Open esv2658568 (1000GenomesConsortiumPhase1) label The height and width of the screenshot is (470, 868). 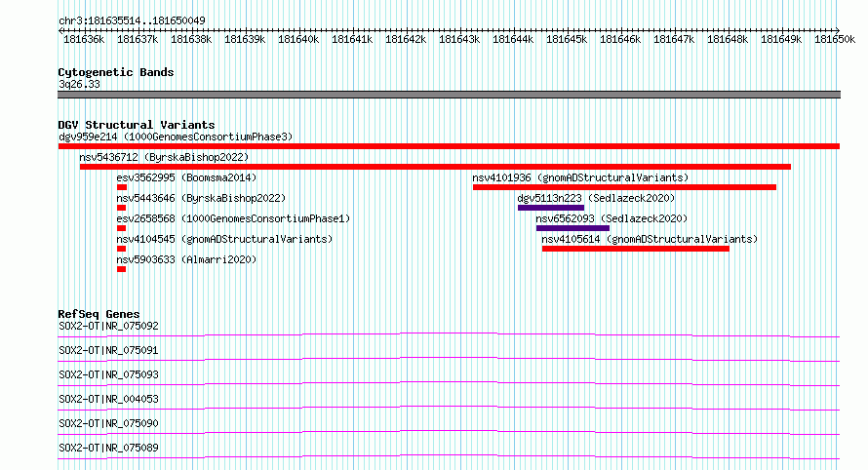[233, 218]
